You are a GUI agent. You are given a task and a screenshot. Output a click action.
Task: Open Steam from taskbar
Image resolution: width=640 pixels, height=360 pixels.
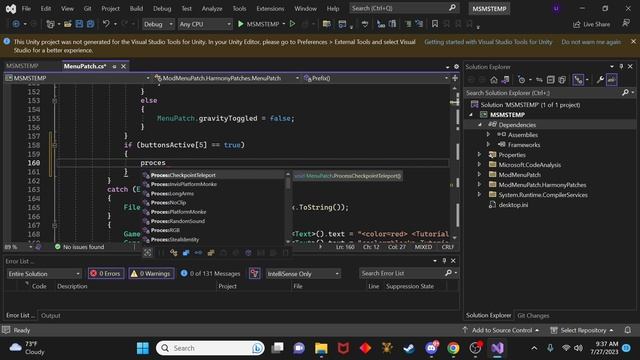(x=409, y=348)
